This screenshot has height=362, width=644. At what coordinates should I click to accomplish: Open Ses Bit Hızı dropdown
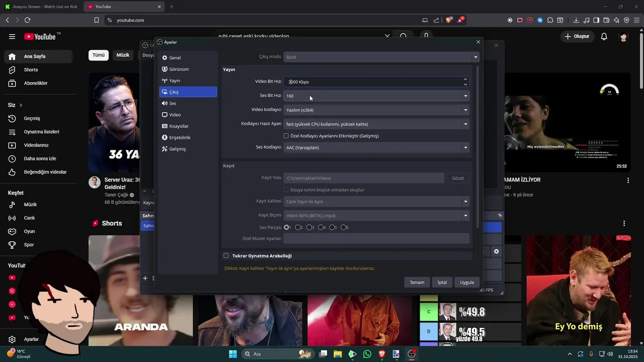(x=376, y=96)
